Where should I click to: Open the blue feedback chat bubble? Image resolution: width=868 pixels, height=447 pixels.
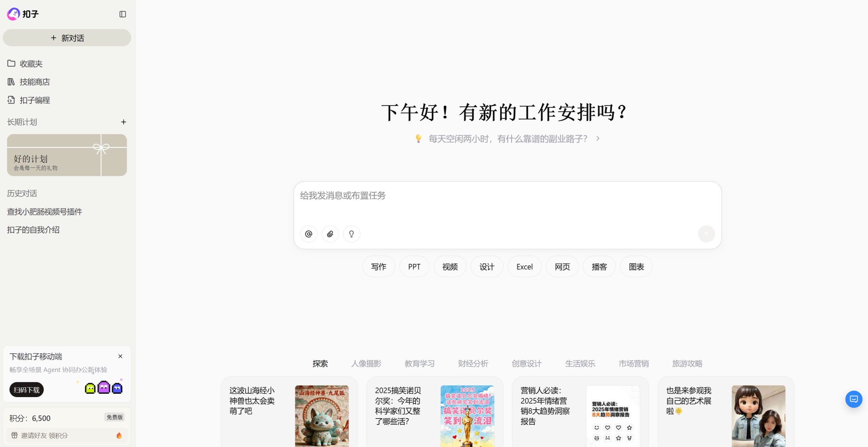point(853,399)
